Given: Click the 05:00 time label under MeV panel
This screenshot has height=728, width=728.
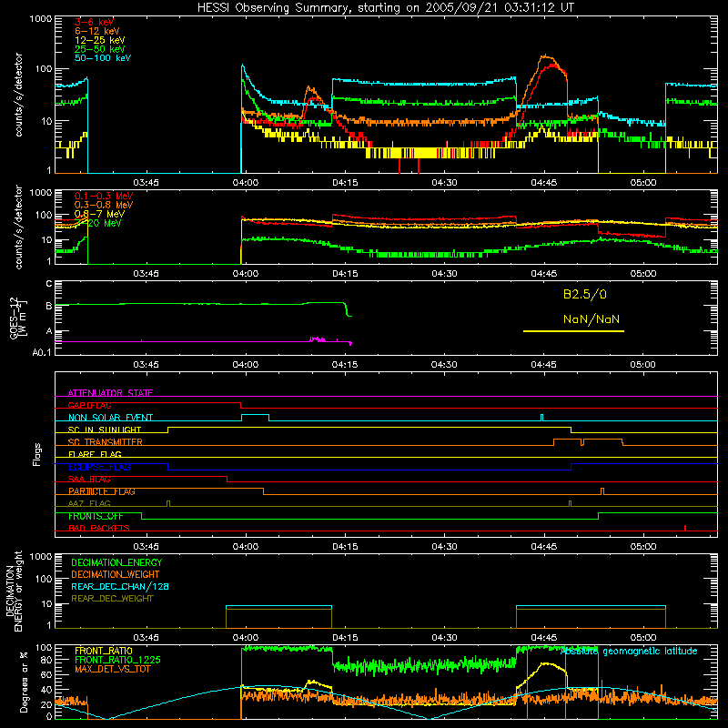Looking at the screenshot, I should coord(643,274).
